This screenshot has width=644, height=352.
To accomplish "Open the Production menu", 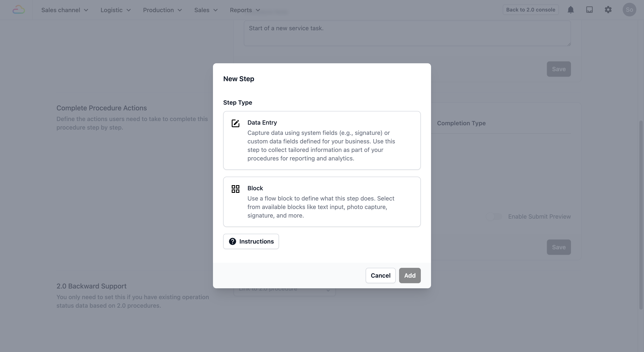I will pyautogui.click(x=162, y=10).
